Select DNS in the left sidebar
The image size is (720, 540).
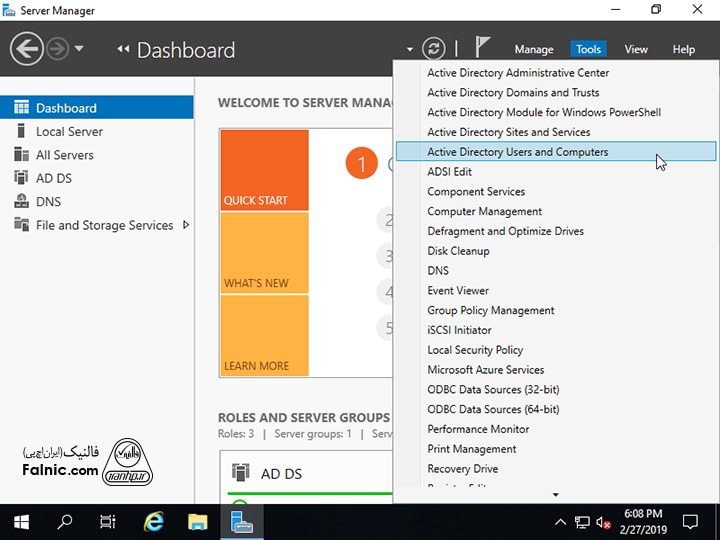click(48, 201)
